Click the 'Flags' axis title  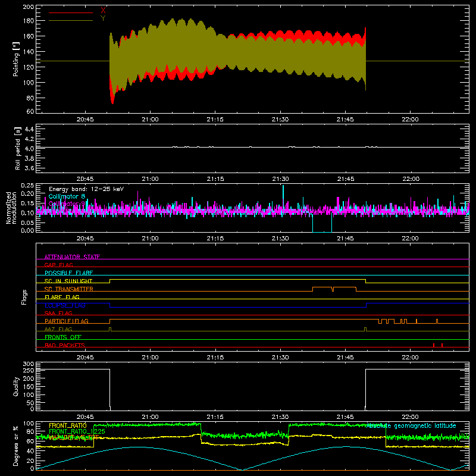[24, 297]
